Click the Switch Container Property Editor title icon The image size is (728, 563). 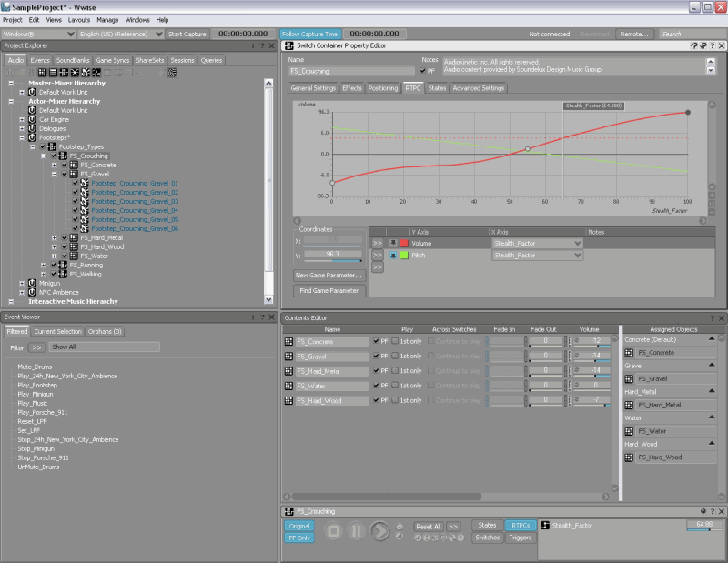pyautogui.click(x=289, y=45)
